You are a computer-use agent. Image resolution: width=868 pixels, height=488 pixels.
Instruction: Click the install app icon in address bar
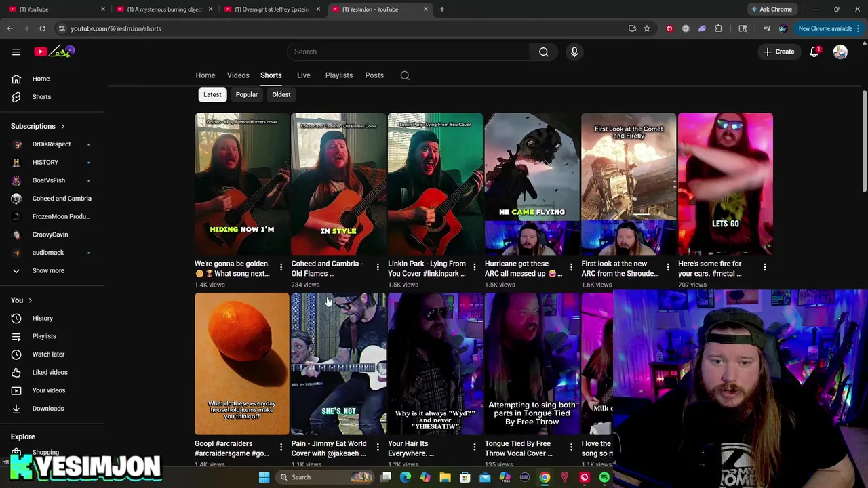click(x=632, y=28)
